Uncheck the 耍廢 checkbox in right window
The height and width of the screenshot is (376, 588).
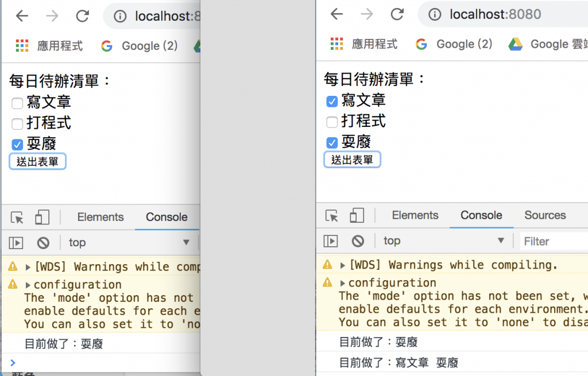point(332,142)
